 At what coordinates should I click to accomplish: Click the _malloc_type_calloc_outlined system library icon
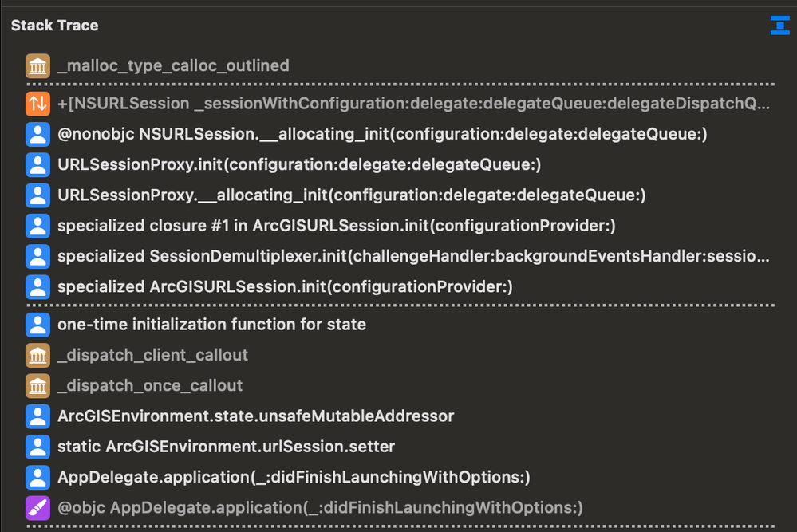[37, 65]
